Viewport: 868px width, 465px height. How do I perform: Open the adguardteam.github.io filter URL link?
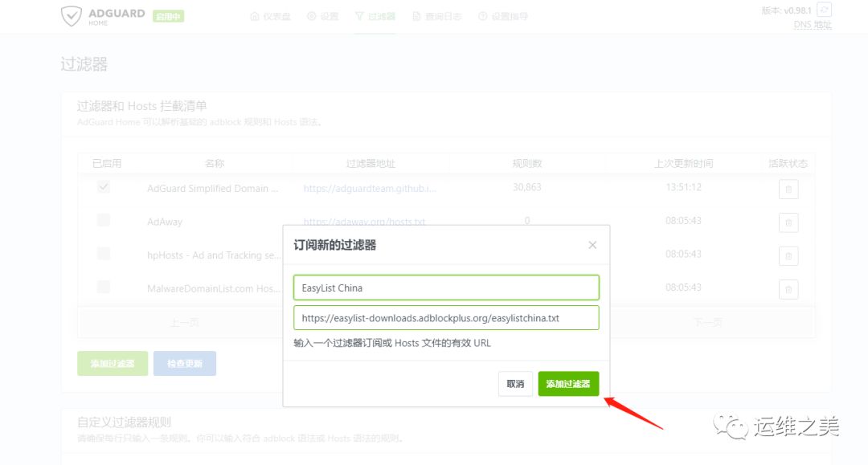(x=370, y=189)
